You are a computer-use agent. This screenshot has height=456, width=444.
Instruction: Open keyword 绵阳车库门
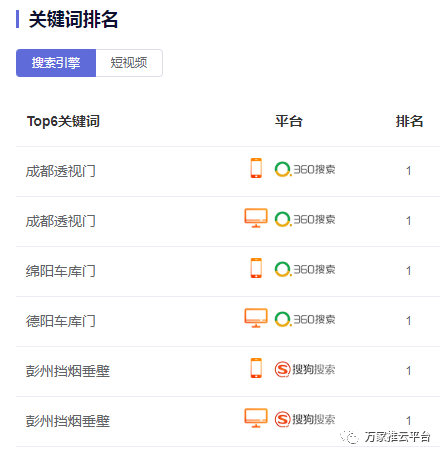coord(61,271)
